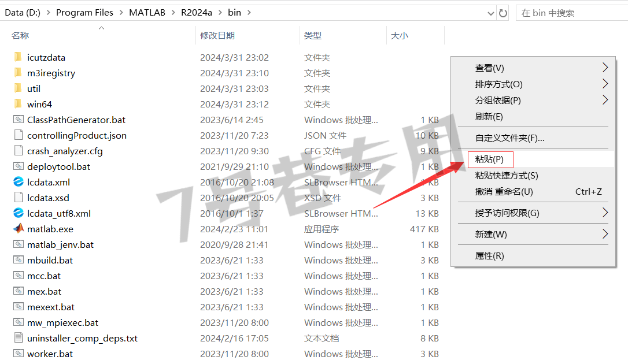Image resolution: width=628 pixels, height=364 pixels.
Task: Click the crash_analyzer.cfg file name
Action: pos(65,151)
